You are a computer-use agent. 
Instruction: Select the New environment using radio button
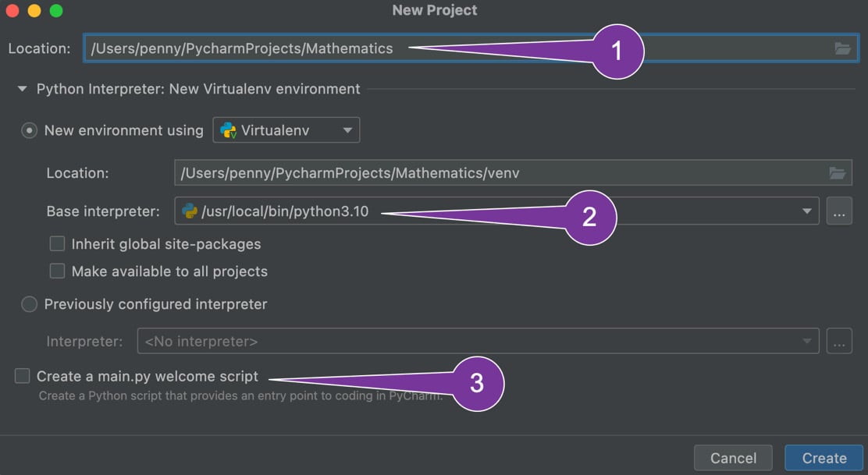tap(29, 130)
